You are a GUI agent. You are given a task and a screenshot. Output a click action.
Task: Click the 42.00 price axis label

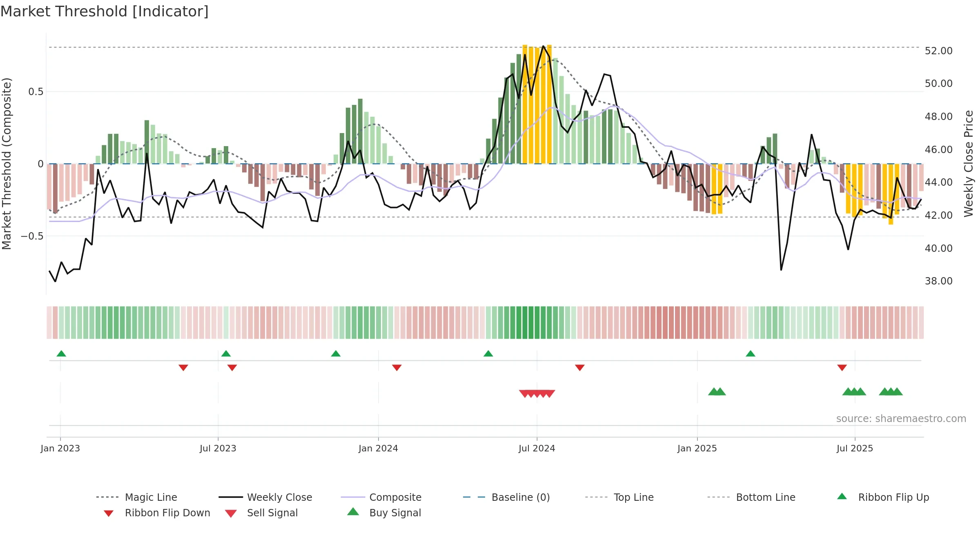coord(938,215)
